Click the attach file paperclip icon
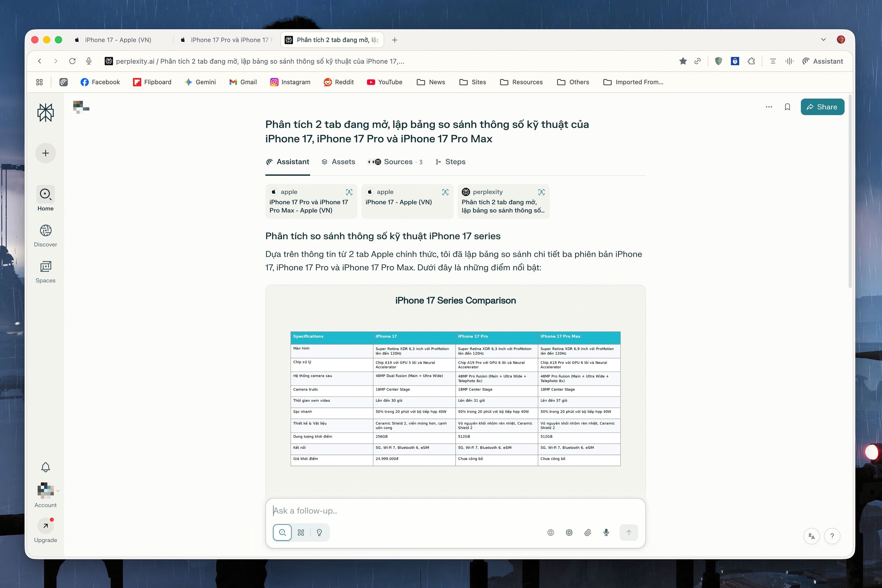This screenshot has height=588, width=882. click(588, 532)
